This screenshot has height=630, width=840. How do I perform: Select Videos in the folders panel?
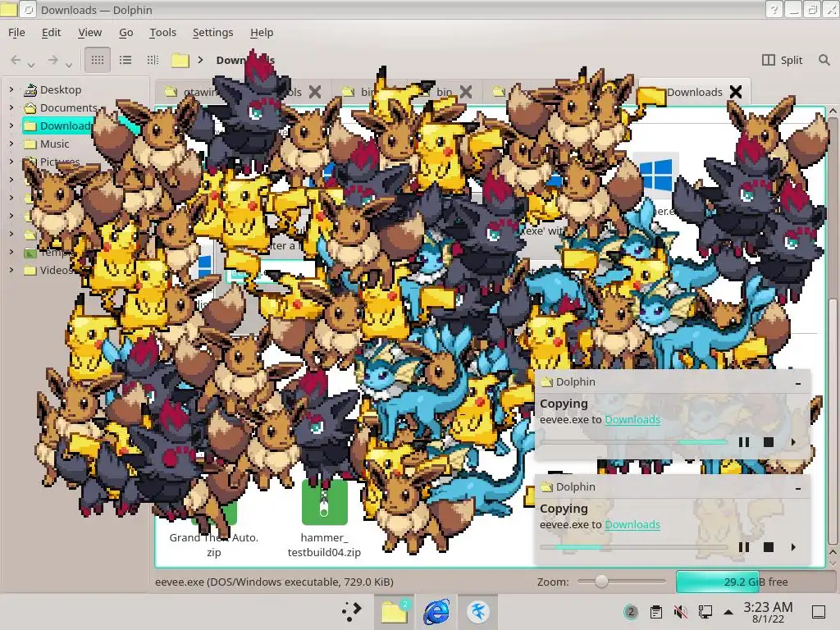(x=48, y=270)
